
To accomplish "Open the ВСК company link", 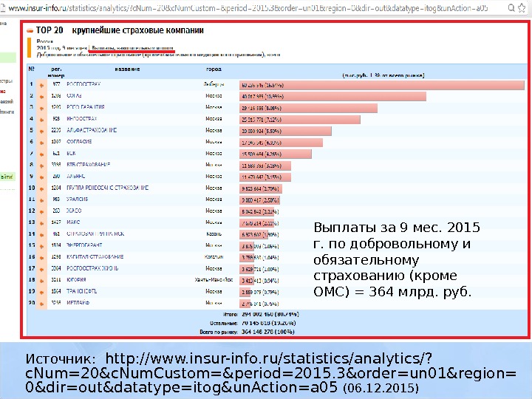I will [71, 154].
